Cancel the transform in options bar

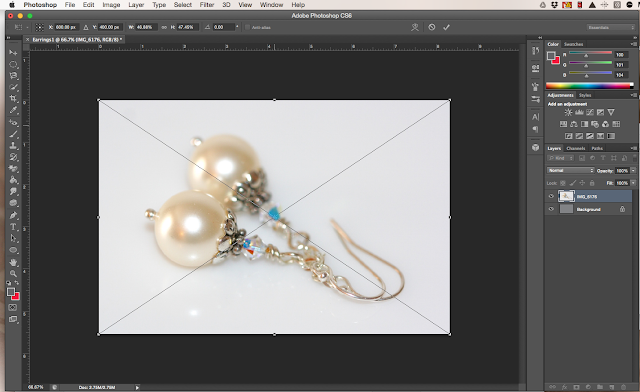click(431, 27)
